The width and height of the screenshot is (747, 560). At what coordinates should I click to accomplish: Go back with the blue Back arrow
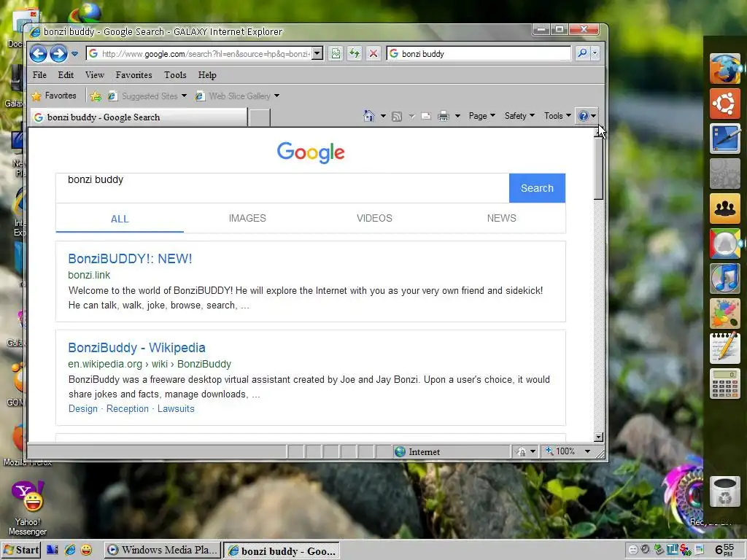pos(38,53)
